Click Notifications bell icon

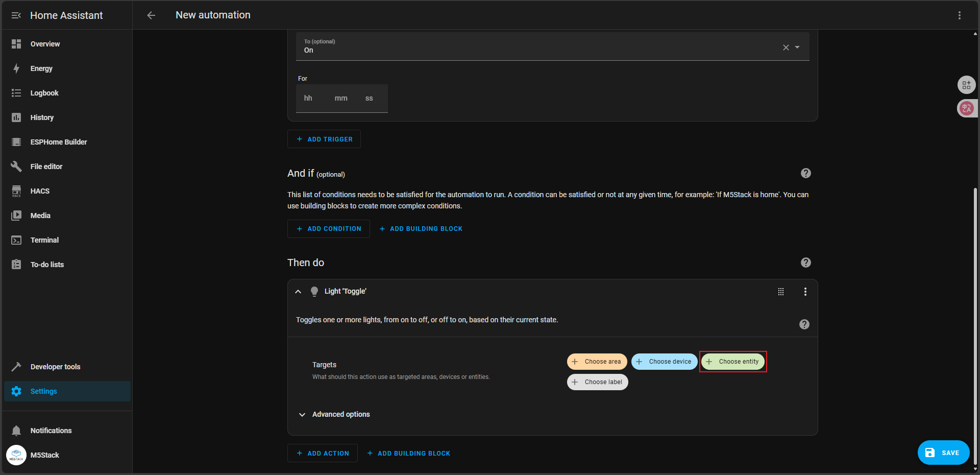16,431
